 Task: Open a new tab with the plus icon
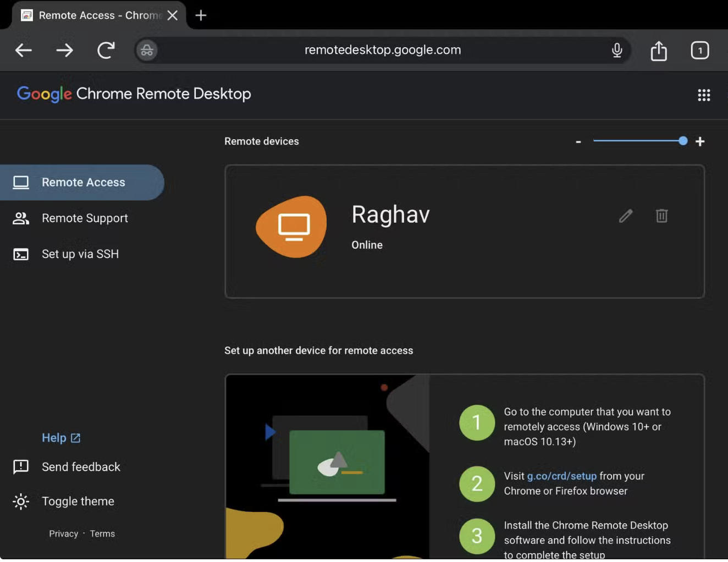[x=201, y=15]
